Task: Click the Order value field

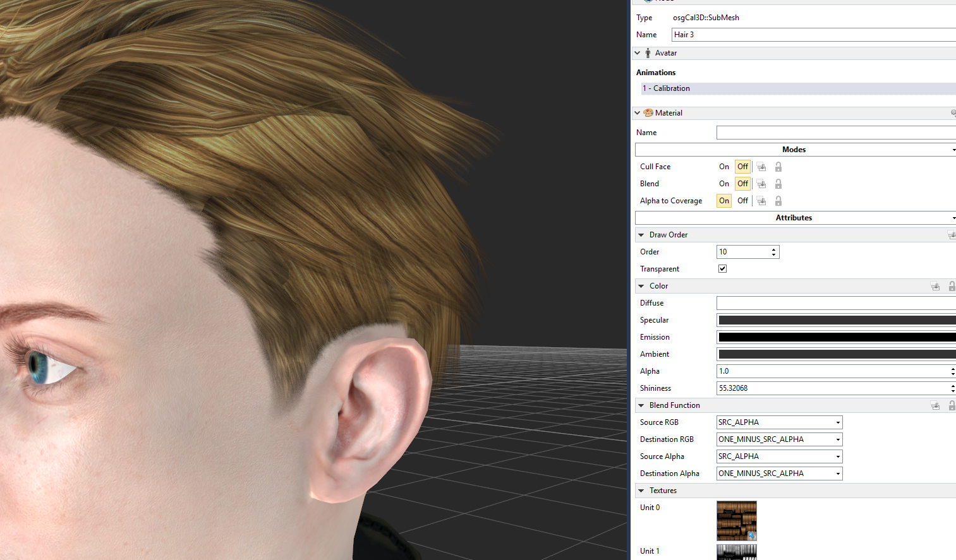Action: (x=743, y=252)
